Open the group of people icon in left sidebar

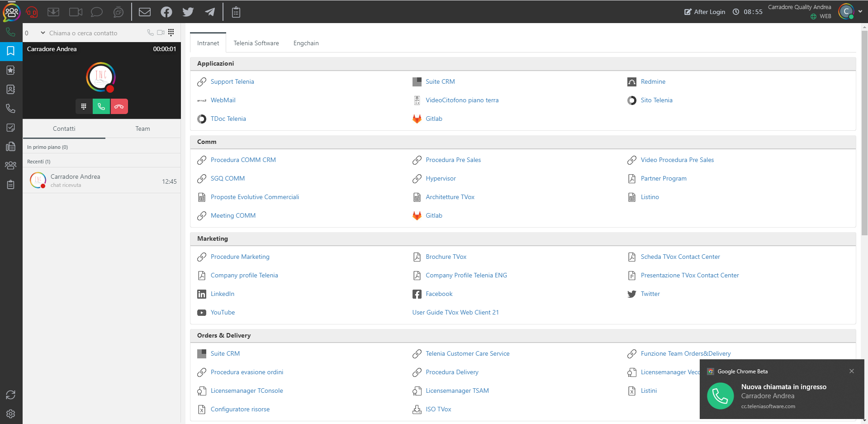click(11, 165)
